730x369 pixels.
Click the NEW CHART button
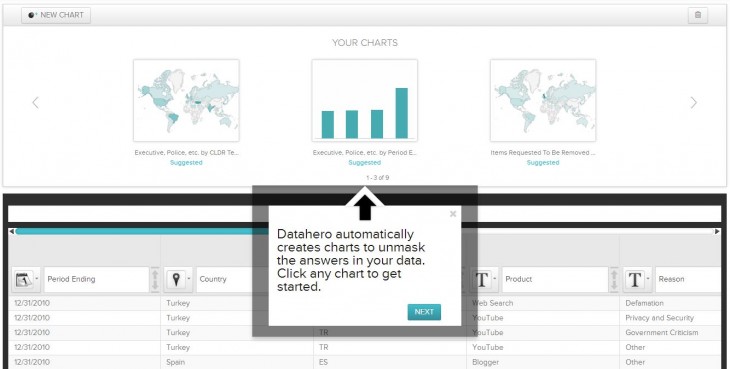(56, 15)
